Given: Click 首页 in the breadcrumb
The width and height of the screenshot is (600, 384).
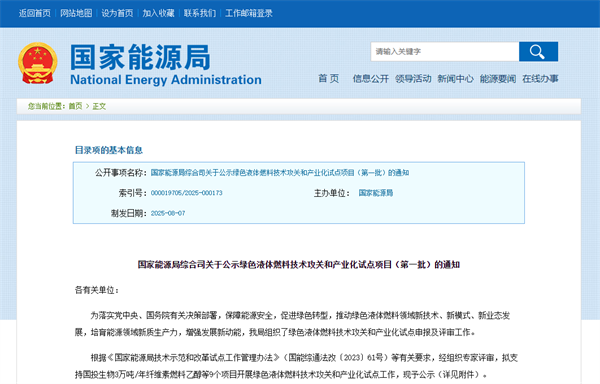Looking at the screenshot, I should point(75,106).
